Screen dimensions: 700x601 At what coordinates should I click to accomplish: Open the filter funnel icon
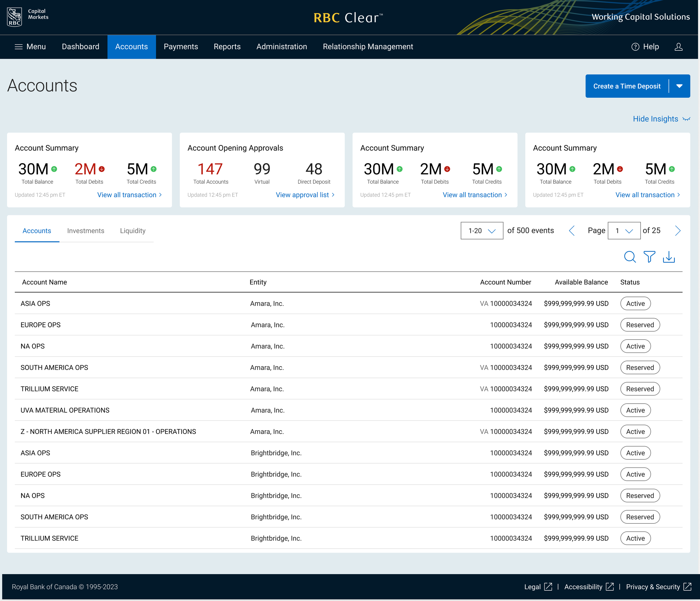[x=649, y=257]
